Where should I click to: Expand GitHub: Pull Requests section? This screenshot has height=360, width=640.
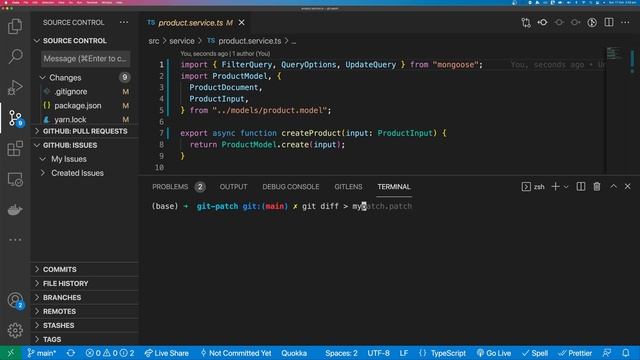click(x=85, y=131)
